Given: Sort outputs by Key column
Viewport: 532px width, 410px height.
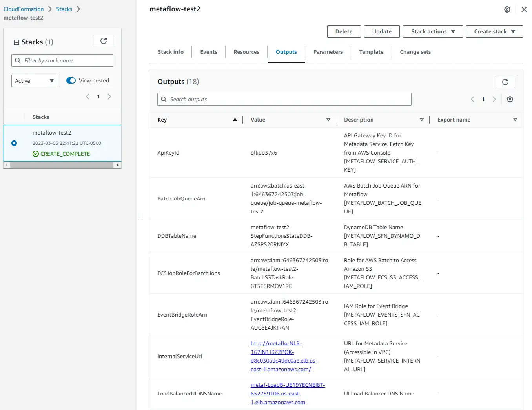Looking at the screenshot, I should click(235, 120).
